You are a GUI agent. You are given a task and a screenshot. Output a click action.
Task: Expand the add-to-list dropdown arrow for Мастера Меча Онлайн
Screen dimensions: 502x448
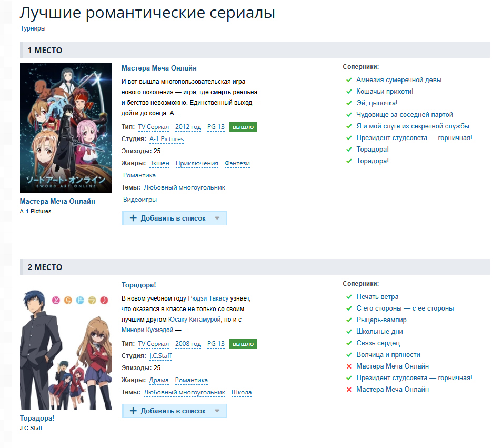pos(217,218)
